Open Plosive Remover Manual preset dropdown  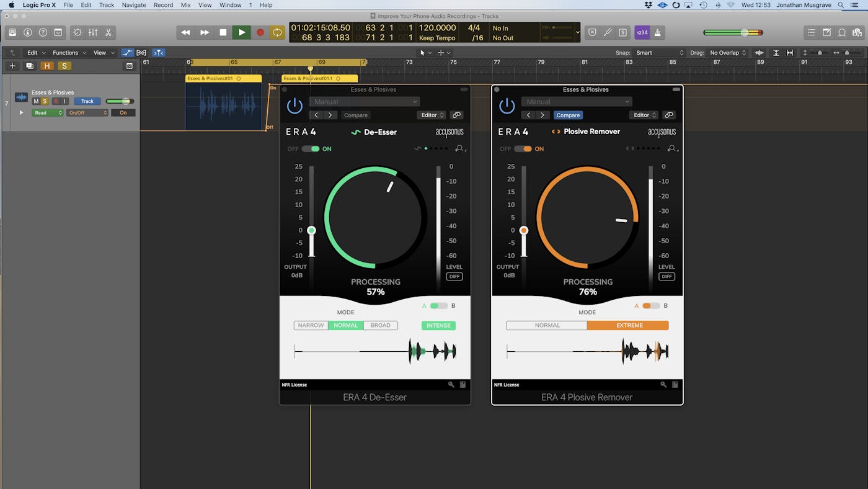click(x=576, y=102)
